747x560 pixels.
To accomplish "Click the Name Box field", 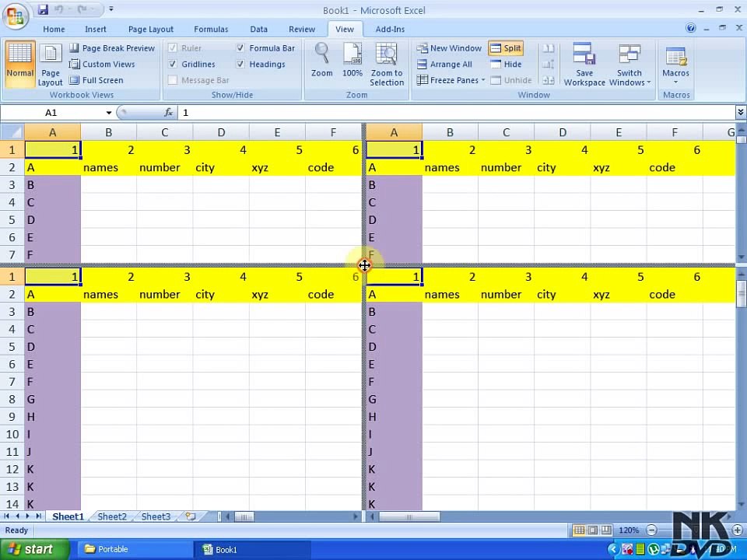I will click(x=51, y=113).
